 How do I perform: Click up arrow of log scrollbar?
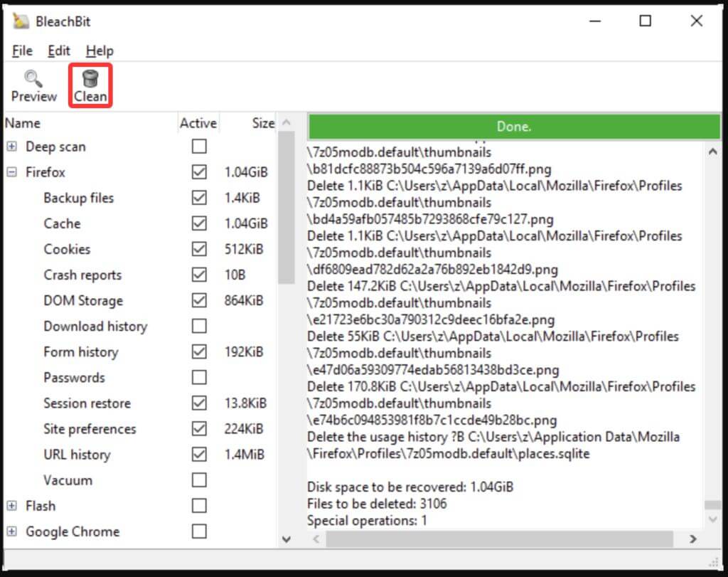click(x=713, y=151)
